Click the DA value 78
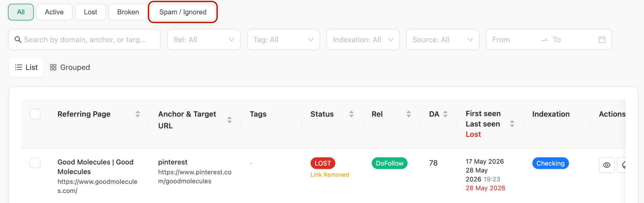Image resolution: width=644 pixels, height=203 pixels. point(433,163)
